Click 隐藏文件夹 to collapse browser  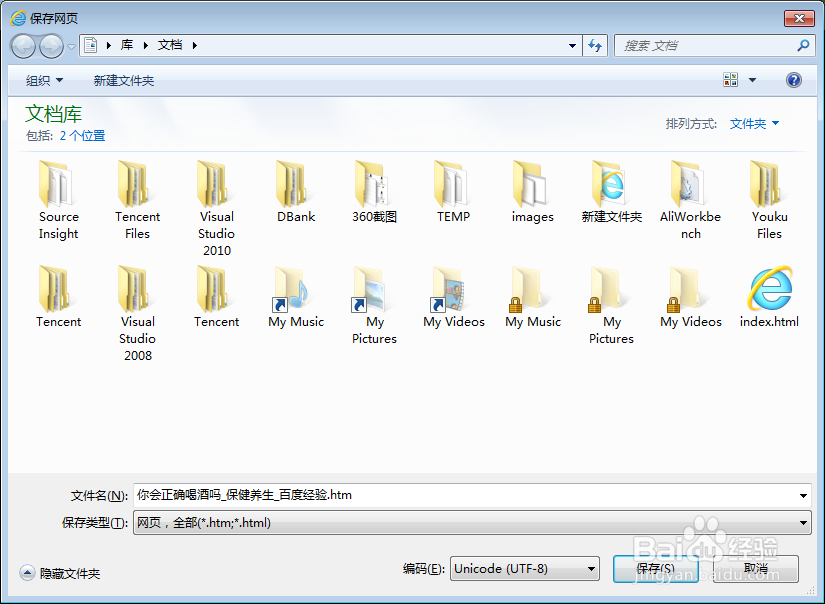59,573
